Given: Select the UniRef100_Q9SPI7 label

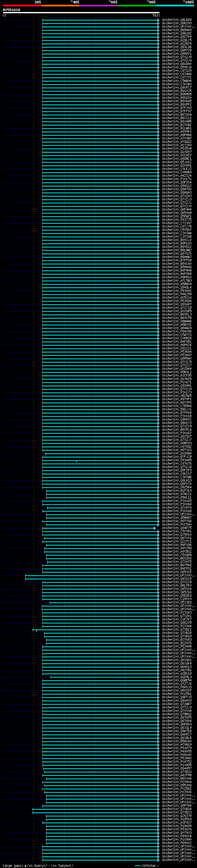Looking at the screenshot, I should coord(177,88).
